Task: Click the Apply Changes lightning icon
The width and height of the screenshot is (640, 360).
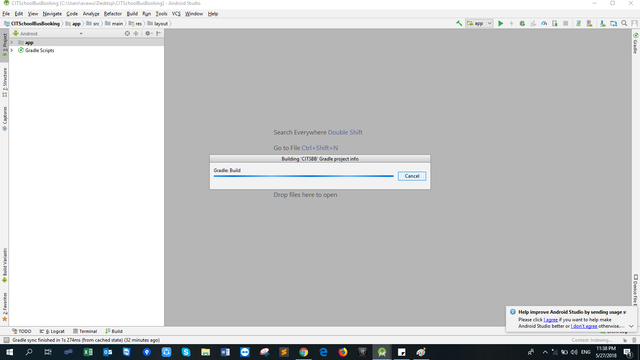Action: 511,23
